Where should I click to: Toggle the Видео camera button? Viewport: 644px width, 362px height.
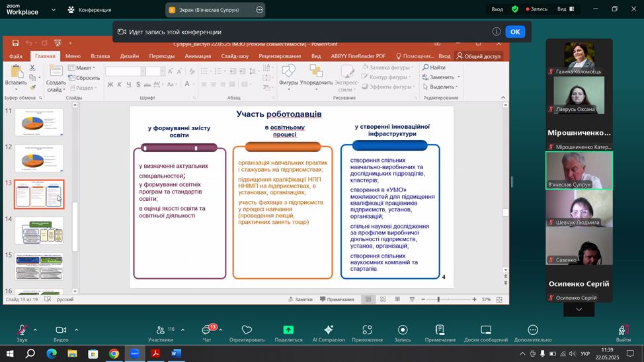point(61,330)
